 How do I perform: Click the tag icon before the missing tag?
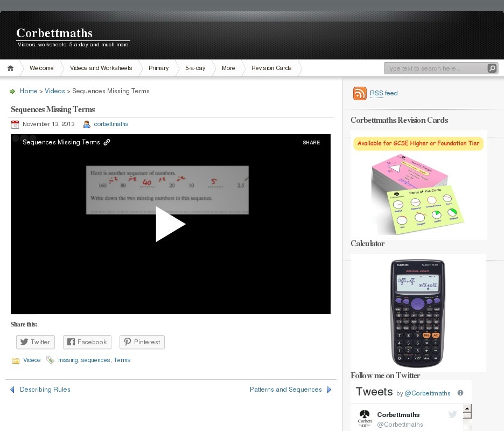pos(51,360)
